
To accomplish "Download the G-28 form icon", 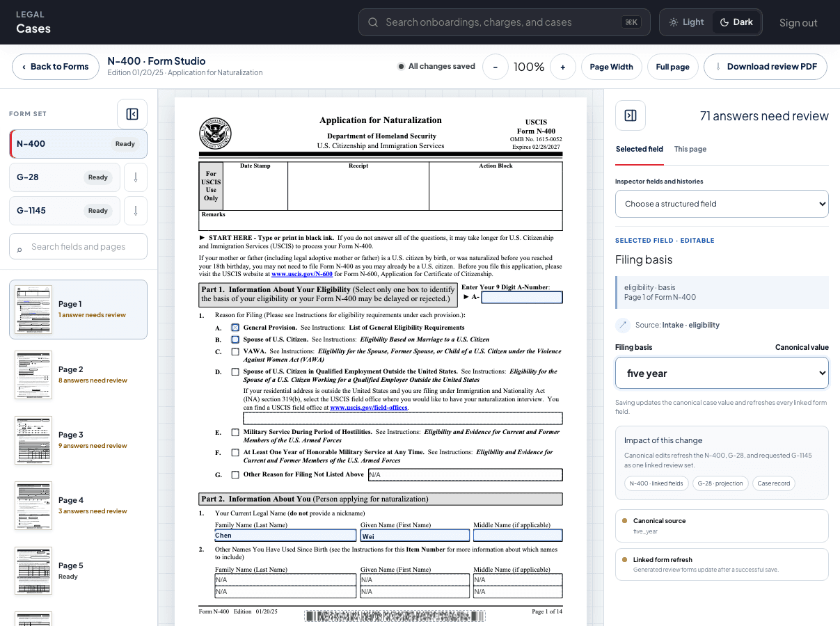I will pos(136,177).
